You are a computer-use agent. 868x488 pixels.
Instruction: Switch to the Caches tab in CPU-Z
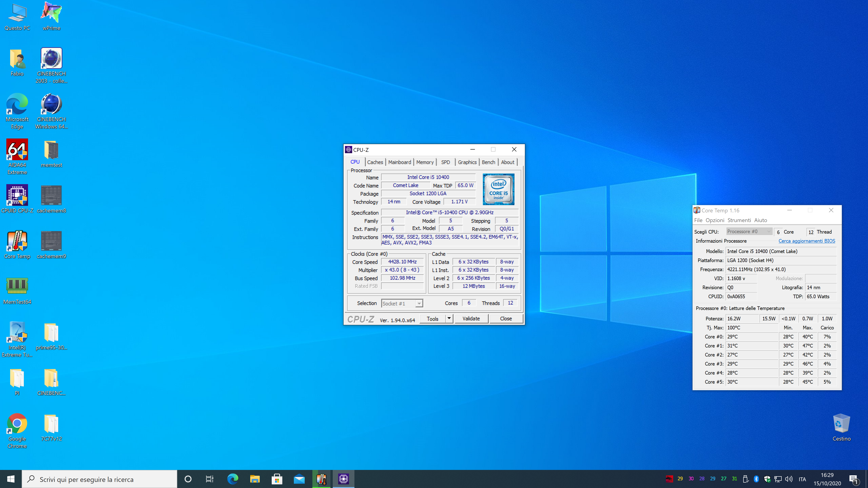375,162
